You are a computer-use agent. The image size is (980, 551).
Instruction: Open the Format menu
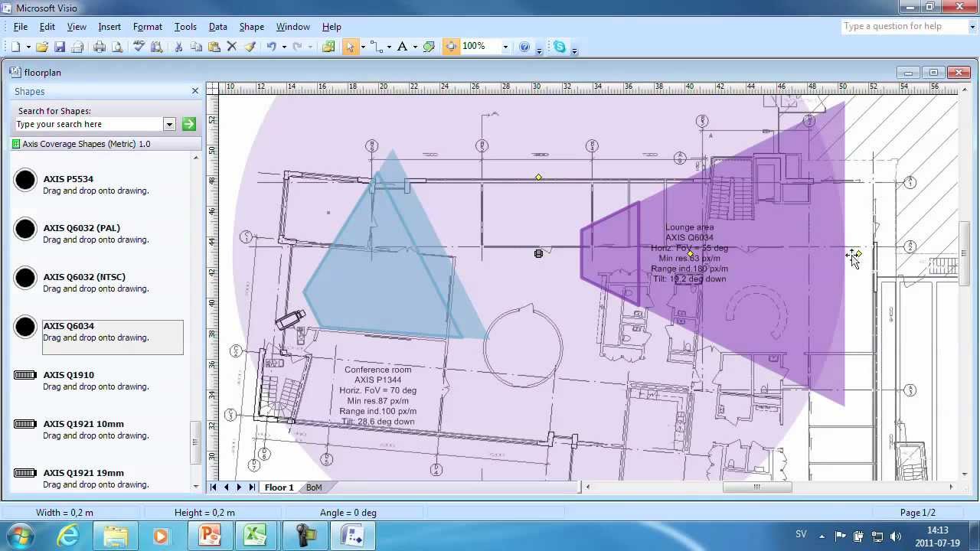[148, 27]
